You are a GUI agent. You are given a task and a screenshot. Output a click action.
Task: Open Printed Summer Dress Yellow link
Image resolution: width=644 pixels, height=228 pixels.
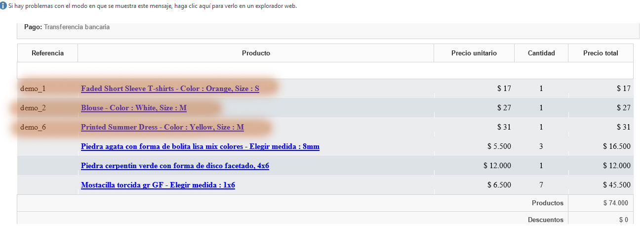pos(162,127)
